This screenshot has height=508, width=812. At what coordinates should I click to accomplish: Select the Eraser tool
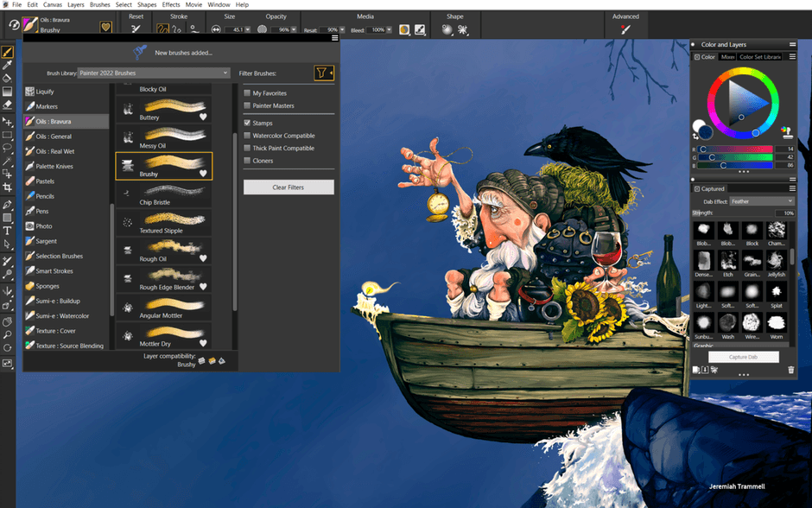tap(8, 104)
